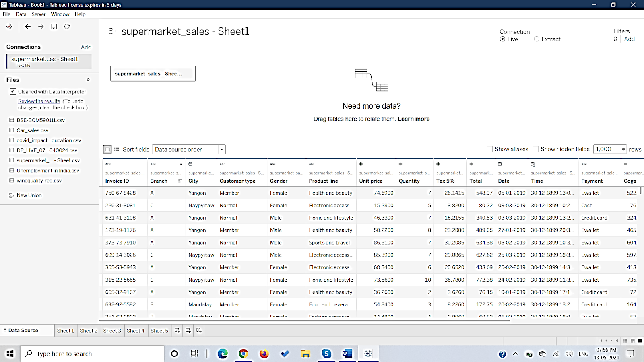Switch to the Sheet 5 tab
The image size is (644, 362).
coord(159,331)
